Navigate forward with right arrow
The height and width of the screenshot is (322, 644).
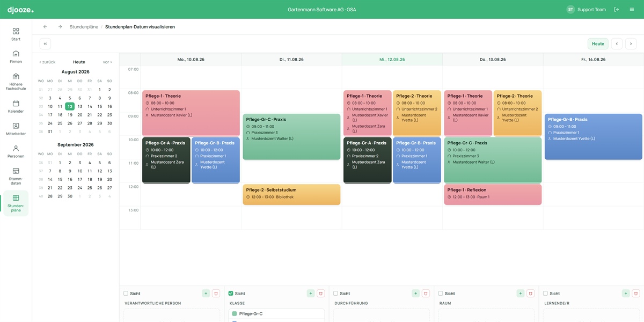click(x=60, y=26)
